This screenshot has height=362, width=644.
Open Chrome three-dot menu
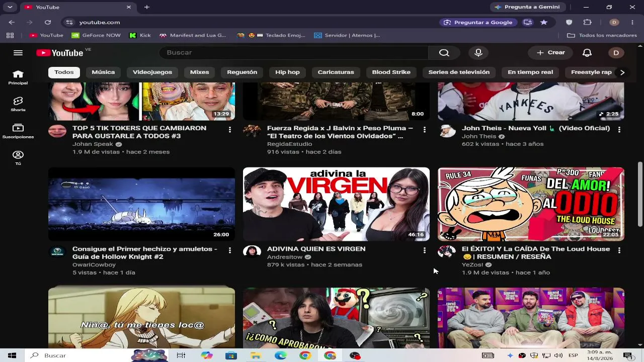(632, 22)
